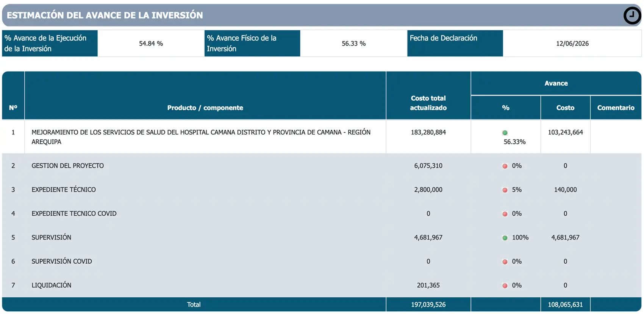Click the Fecha de Declaración value 12/06/2026
This screenshot has height=314, width=644.
(x=572, y=44)
